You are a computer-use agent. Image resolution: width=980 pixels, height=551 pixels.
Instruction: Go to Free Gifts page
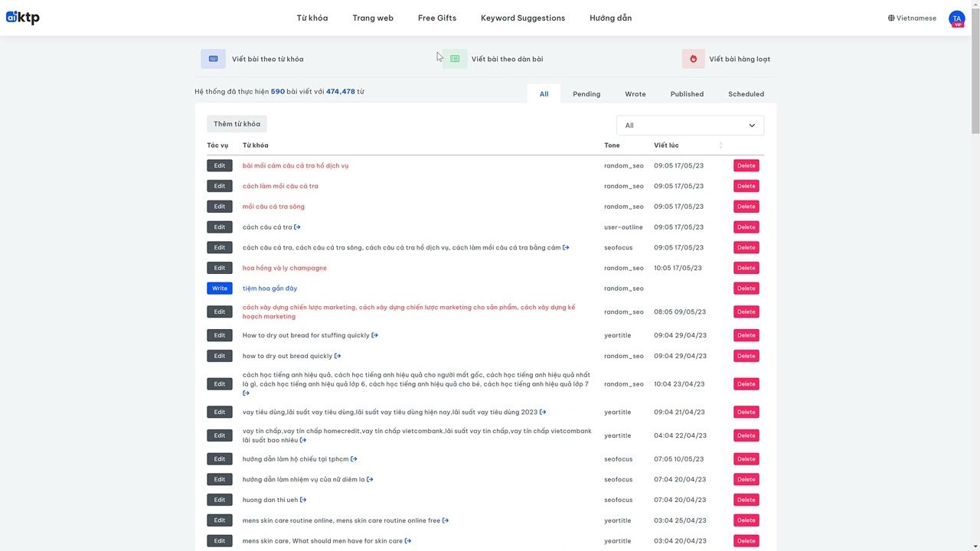[x=437, y=18]
